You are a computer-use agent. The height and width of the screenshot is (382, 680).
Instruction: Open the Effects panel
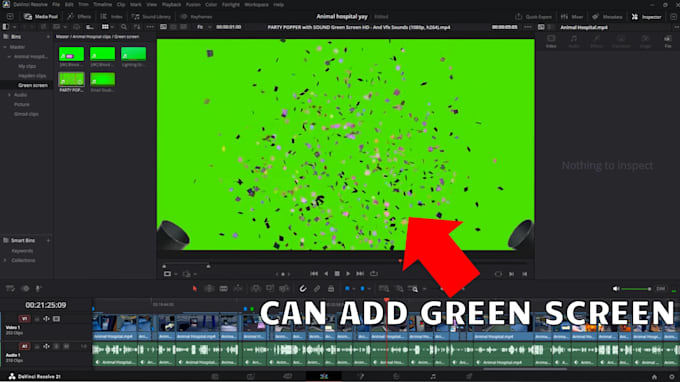point(79,16)
